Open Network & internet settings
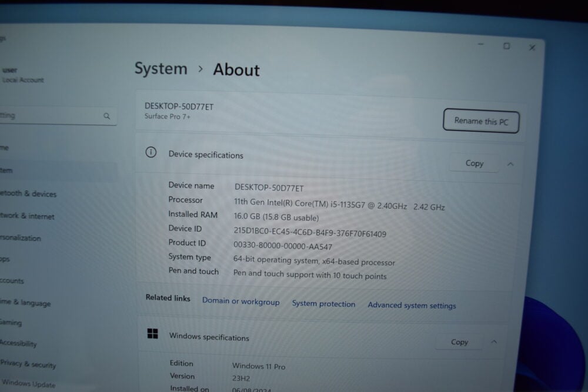Image resolution: width=588 pixels, height=392 pixels. [27, 216]
